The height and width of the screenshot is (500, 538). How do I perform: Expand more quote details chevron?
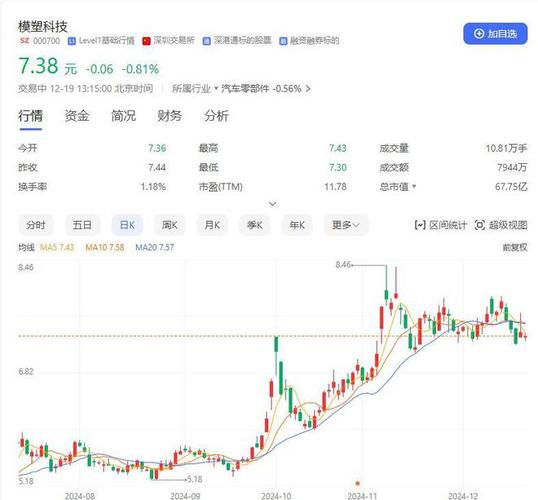pyautogui.click(x=273, y=204)
